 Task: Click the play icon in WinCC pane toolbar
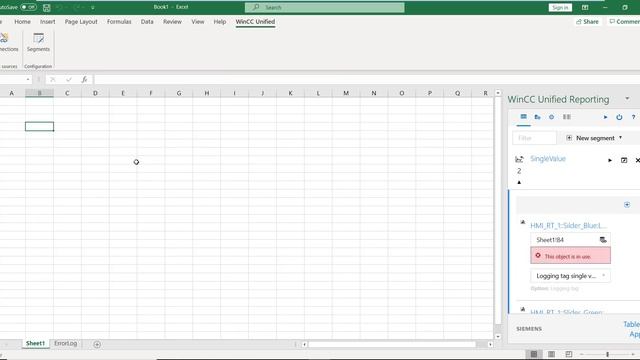pos(605,117)
